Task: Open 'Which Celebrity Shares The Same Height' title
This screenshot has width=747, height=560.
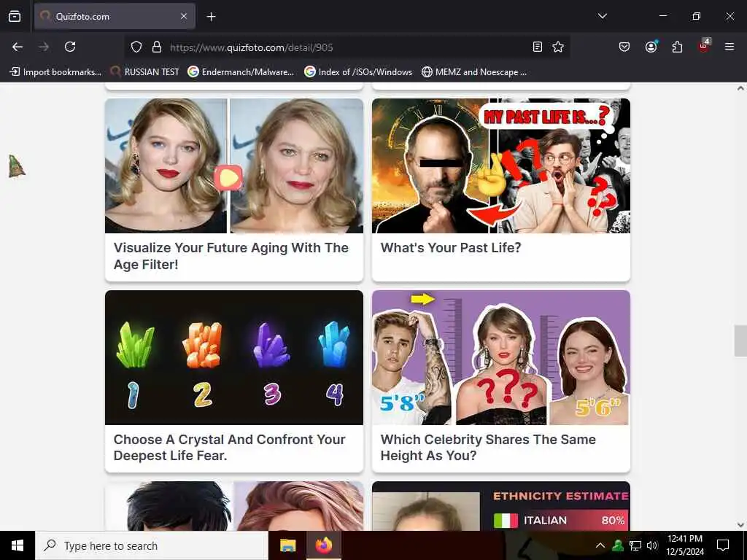Action: point(488,447)
